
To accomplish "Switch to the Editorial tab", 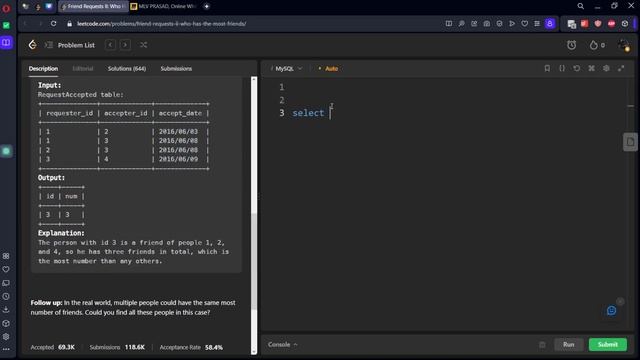I will [83, 69].
